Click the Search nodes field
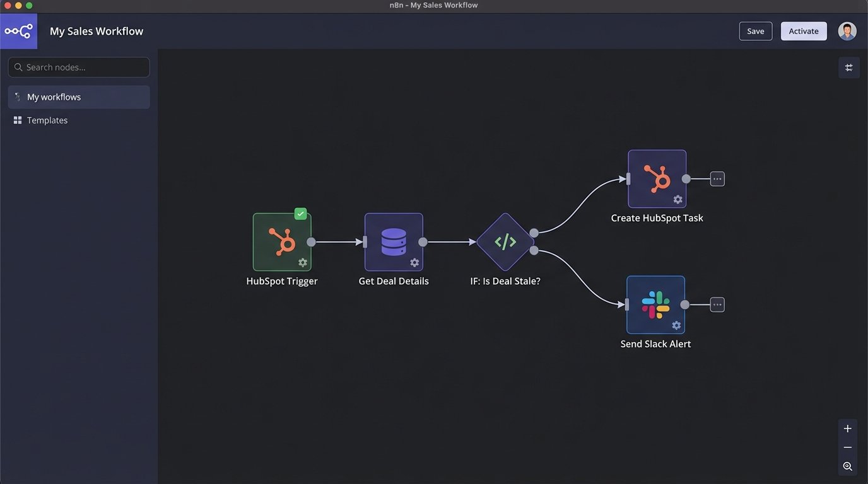The height and width of the screenshot is (484, 868). (x=78, y=67)
